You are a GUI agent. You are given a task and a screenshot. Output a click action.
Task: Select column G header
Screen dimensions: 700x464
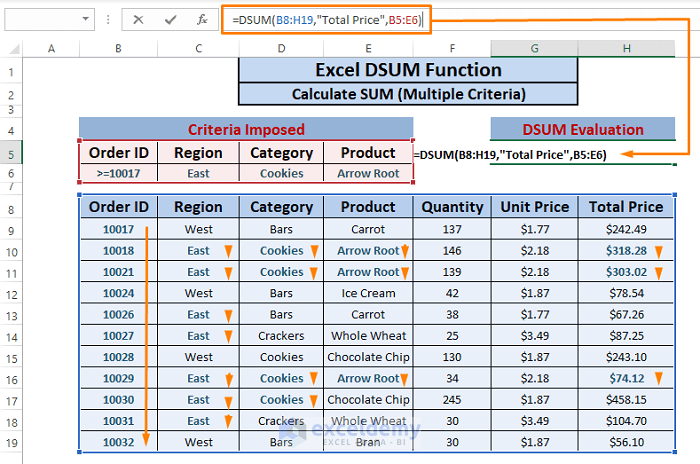pos(534,48)
